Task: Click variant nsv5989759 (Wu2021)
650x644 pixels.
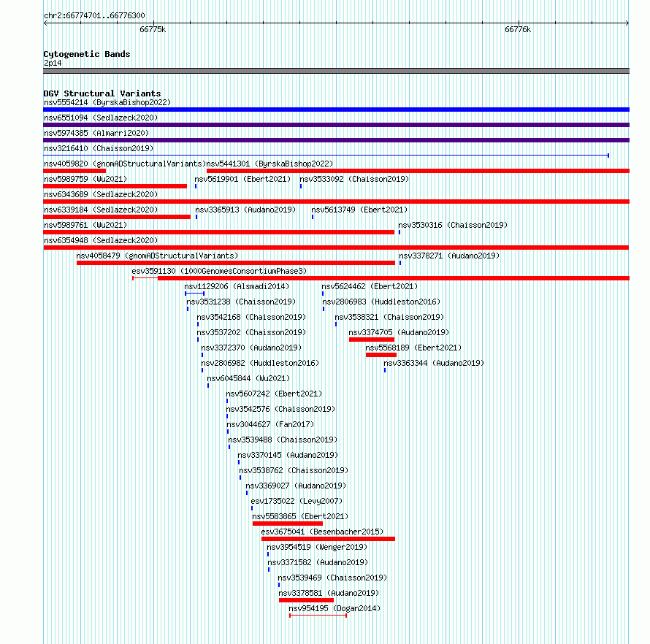Action: (x=85, y=179)
